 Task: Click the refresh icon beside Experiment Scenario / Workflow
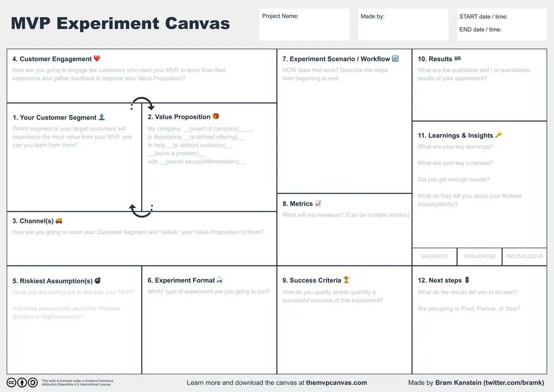tap(395, 58)
